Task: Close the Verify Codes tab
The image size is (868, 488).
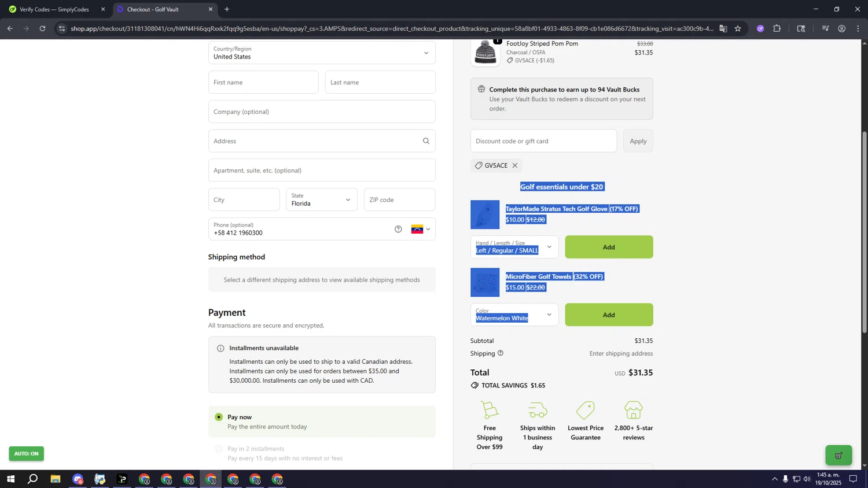Action: tap(103, 9)
